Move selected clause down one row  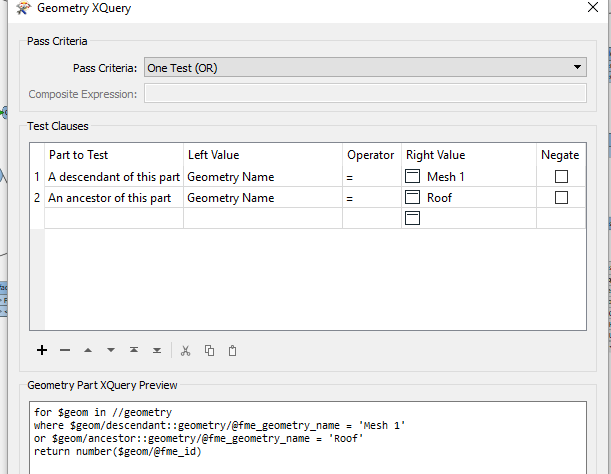coord(111,350)
